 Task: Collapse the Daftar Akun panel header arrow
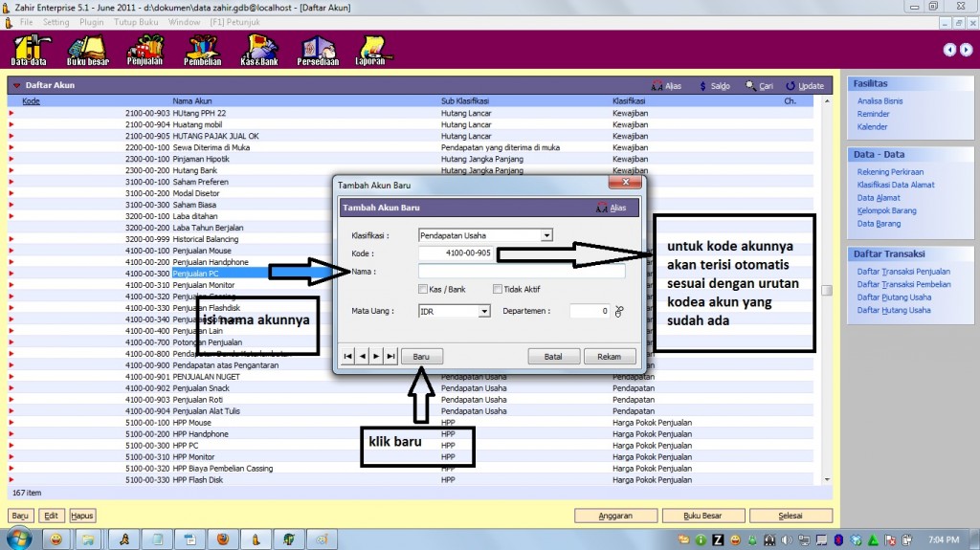[17, 86]
